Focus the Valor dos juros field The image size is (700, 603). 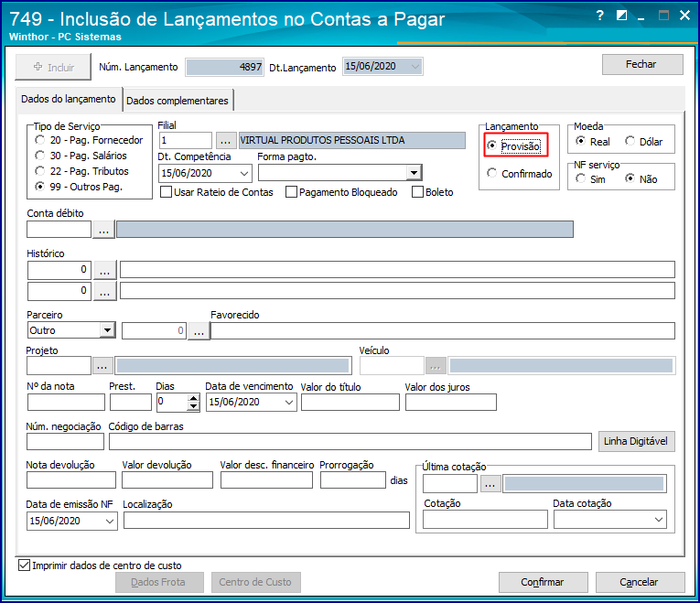click(451, 402)
